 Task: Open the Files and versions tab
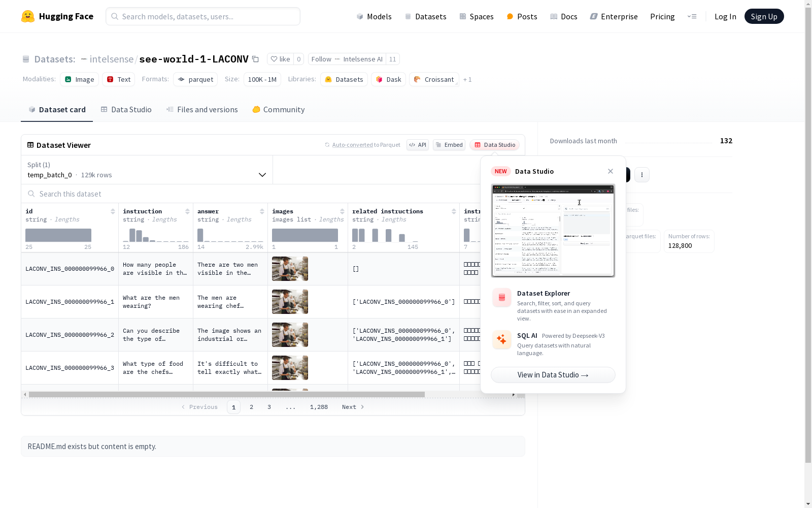click(202, 110)
